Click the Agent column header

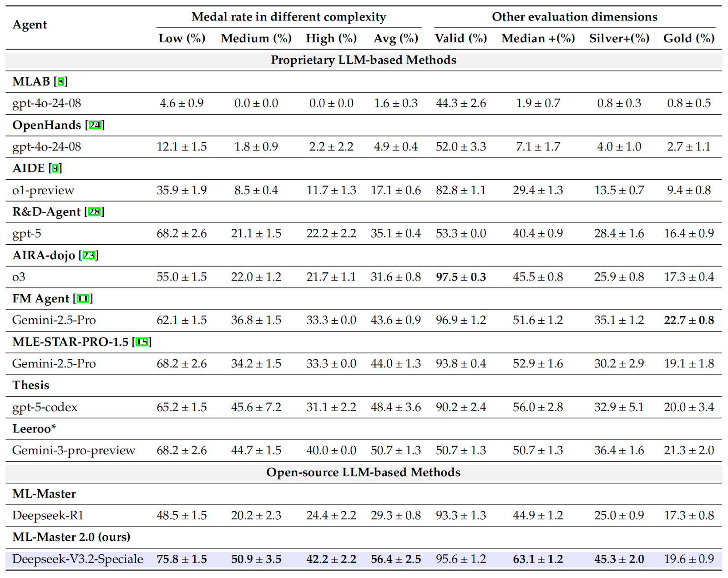30,25
